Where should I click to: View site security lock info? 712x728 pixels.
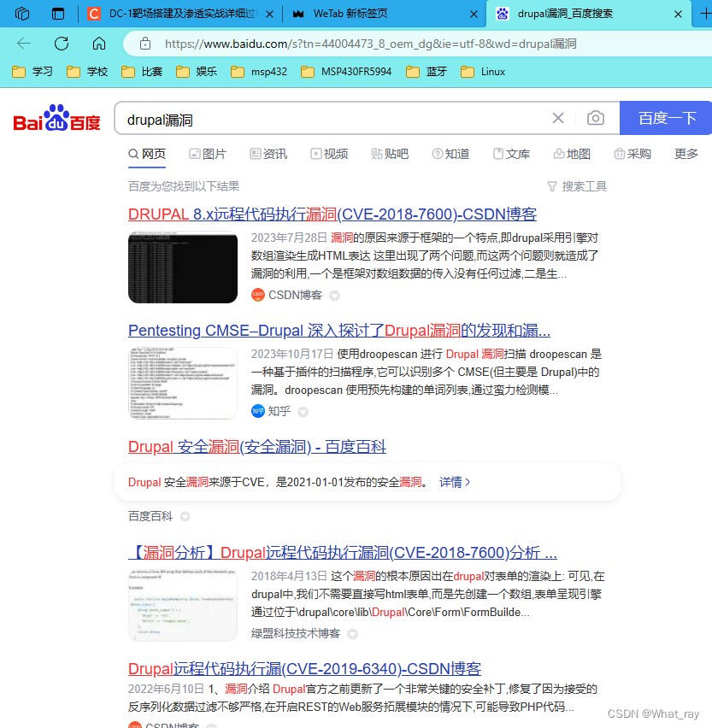click(x=145, y=44)
